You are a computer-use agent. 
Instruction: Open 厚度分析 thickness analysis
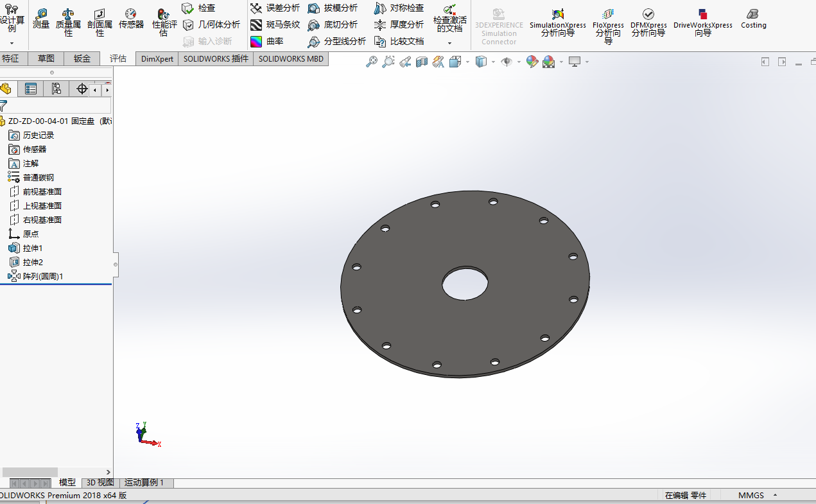399,24
